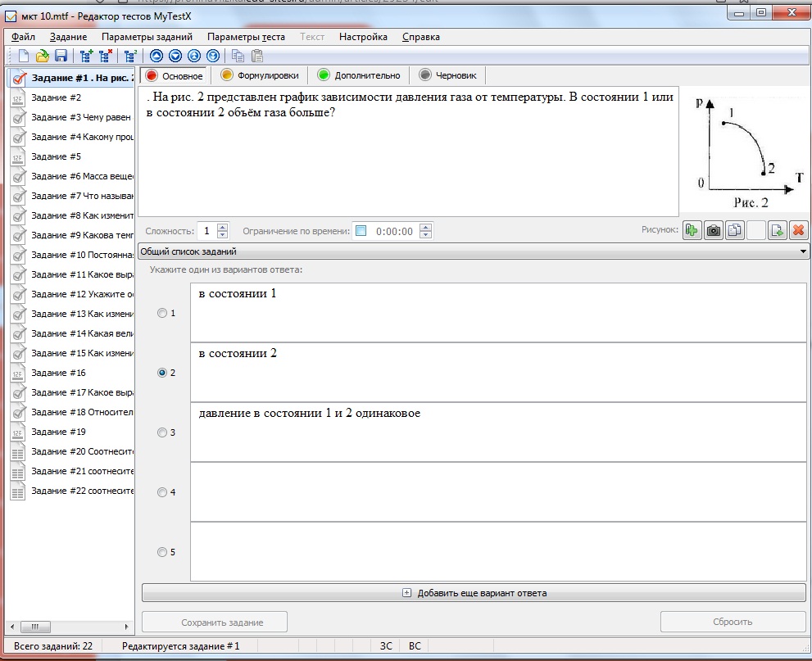Click Добавить еще вариант ответа button
Image resolution: width=812 pixels, height=661 pixels.
(474, 593)
